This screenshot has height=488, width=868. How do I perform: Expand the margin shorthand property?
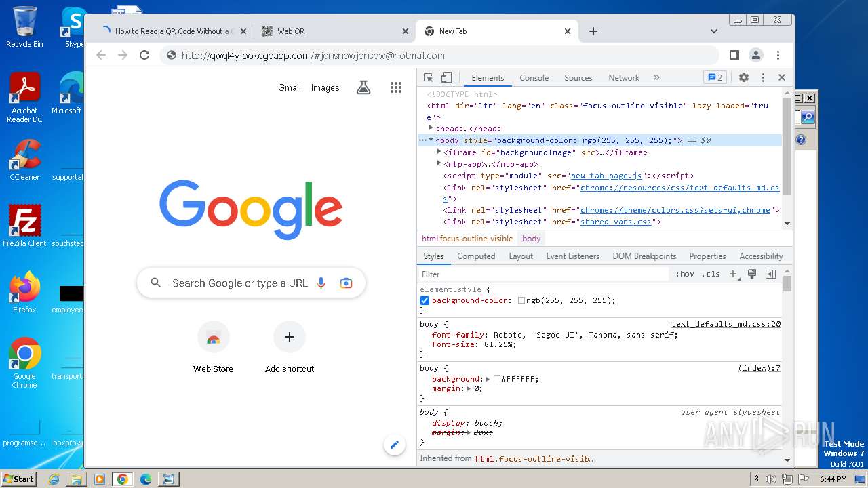click(468, 388)
